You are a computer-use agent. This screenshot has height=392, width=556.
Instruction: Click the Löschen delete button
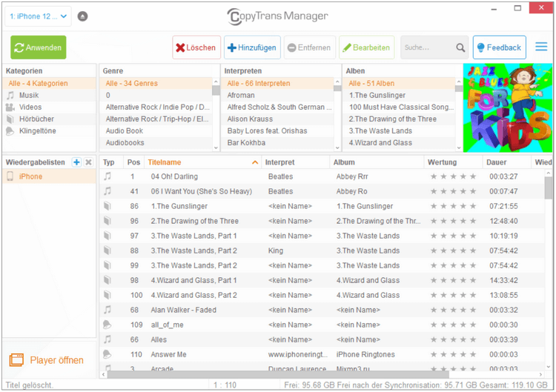tap(196, 47)
